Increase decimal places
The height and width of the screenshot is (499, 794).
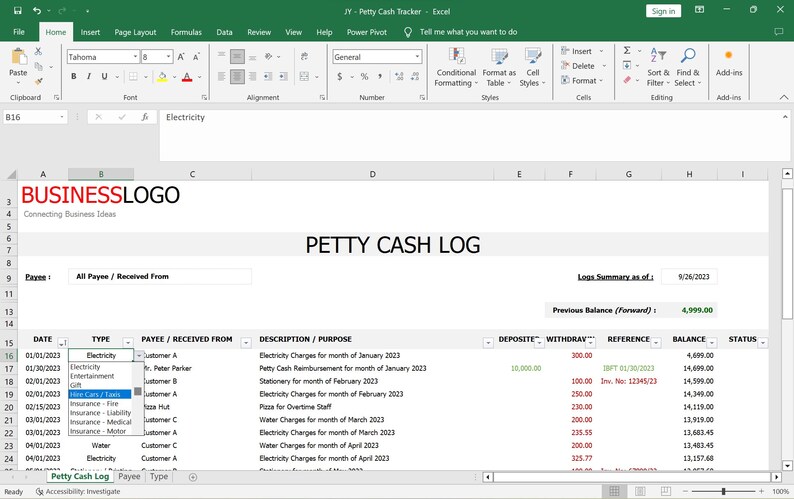(399, 76)
